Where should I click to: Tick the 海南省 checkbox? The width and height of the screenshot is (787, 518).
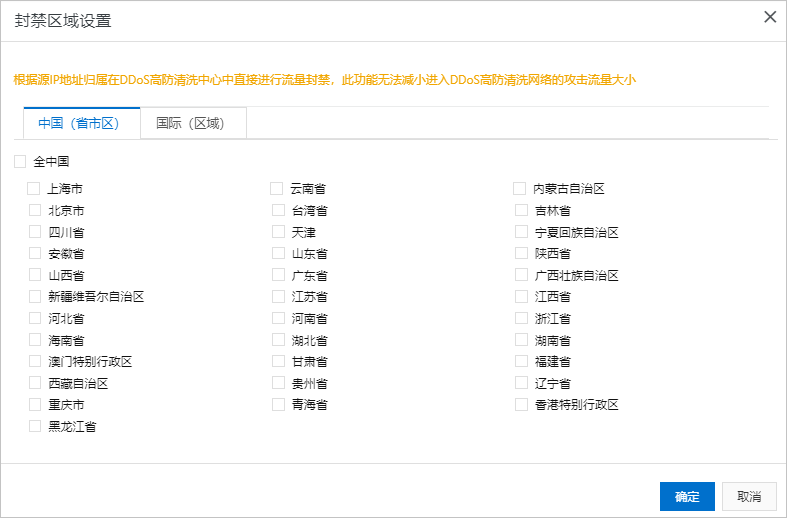click(35, 339)
